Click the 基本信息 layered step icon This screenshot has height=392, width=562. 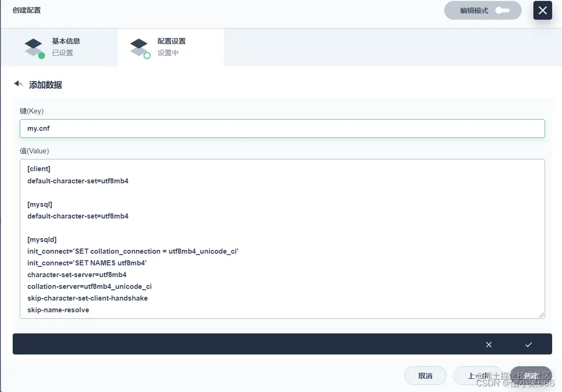34,48
